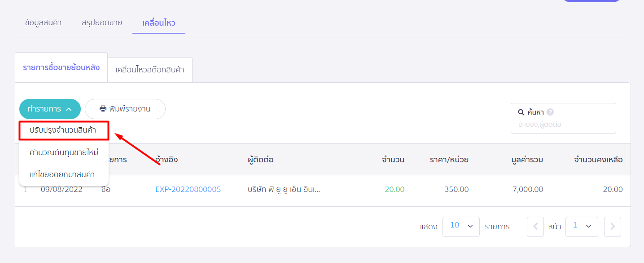Select แก้ไขยอดยกมาสินค้า menu entry
Image resolution: width=644 pixels, height=263 pixels.
(63, 173)
